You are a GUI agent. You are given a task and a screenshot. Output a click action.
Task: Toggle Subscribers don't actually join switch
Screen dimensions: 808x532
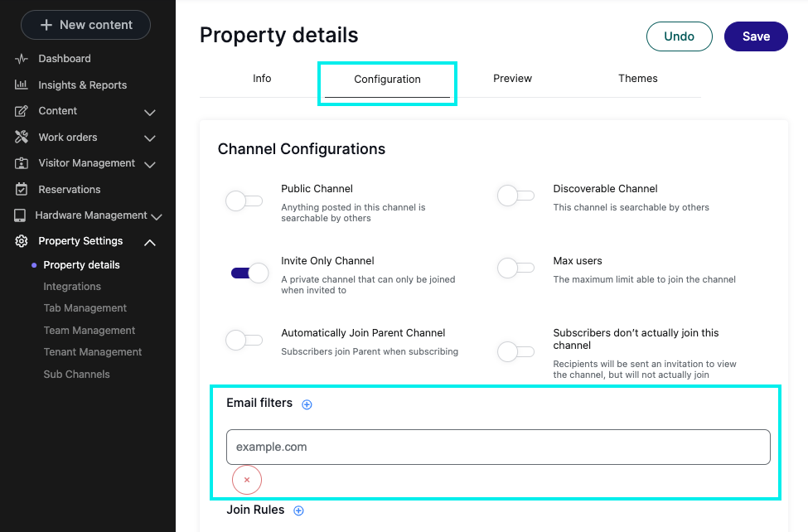[x=515, y=351]
